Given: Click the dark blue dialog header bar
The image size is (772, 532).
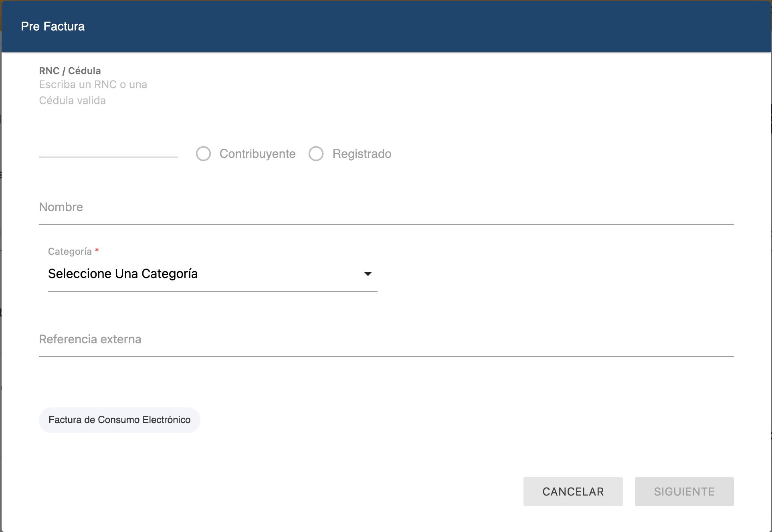Looking at the screenshot, I should (401, 26).
